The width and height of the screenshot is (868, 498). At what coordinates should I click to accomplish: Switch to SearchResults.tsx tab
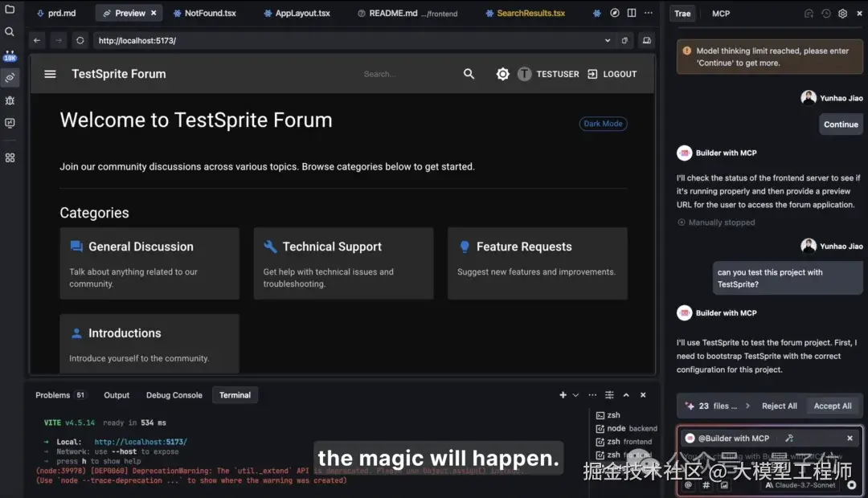point(526,13)
